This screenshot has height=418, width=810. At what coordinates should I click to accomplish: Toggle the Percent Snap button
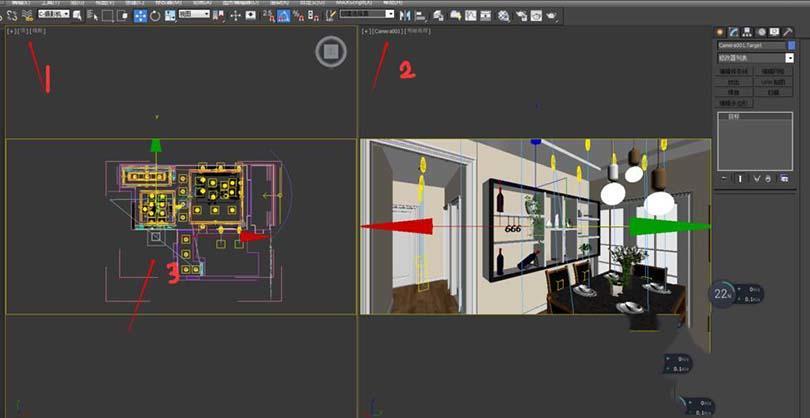point(298,16)
